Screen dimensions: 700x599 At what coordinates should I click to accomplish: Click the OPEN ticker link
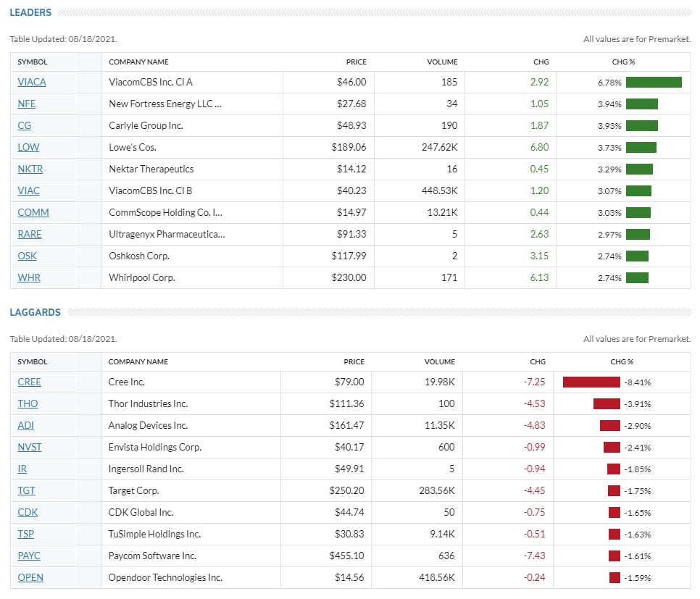tap(30, 577)
